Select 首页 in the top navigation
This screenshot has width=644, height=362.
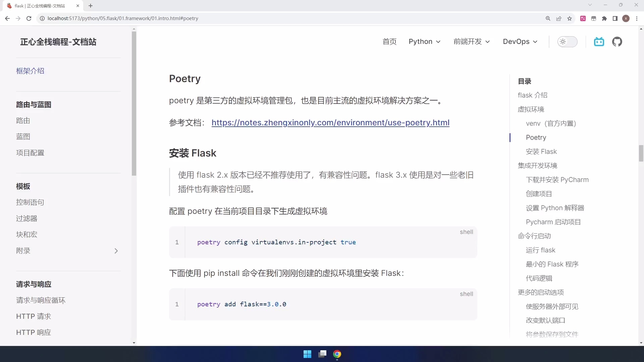coord(389,42)
